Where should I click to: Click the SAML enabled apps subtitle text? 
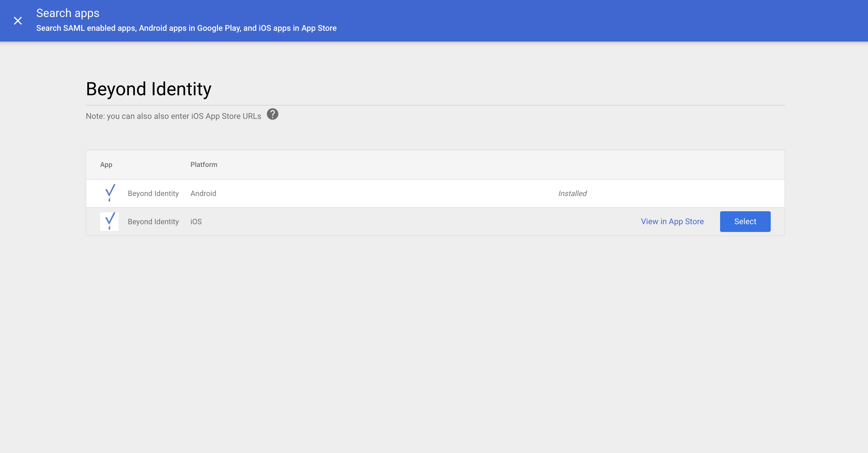[186, 28]
